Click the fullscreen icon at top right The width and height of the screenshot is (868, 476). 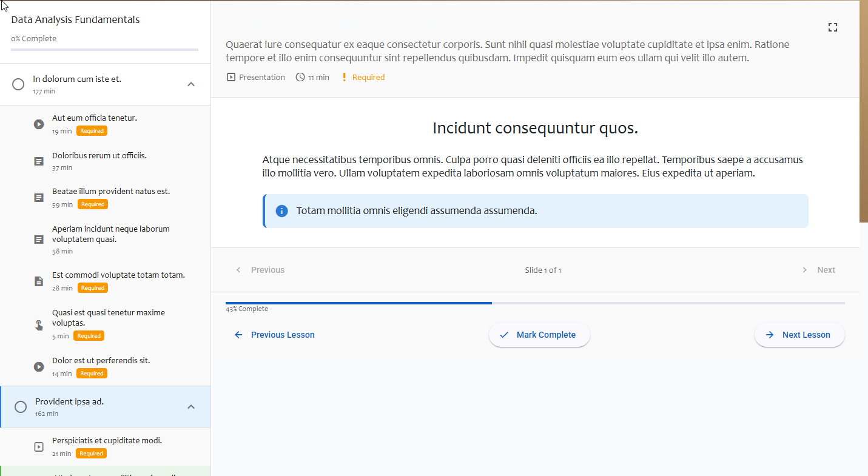tap(833, 27)
